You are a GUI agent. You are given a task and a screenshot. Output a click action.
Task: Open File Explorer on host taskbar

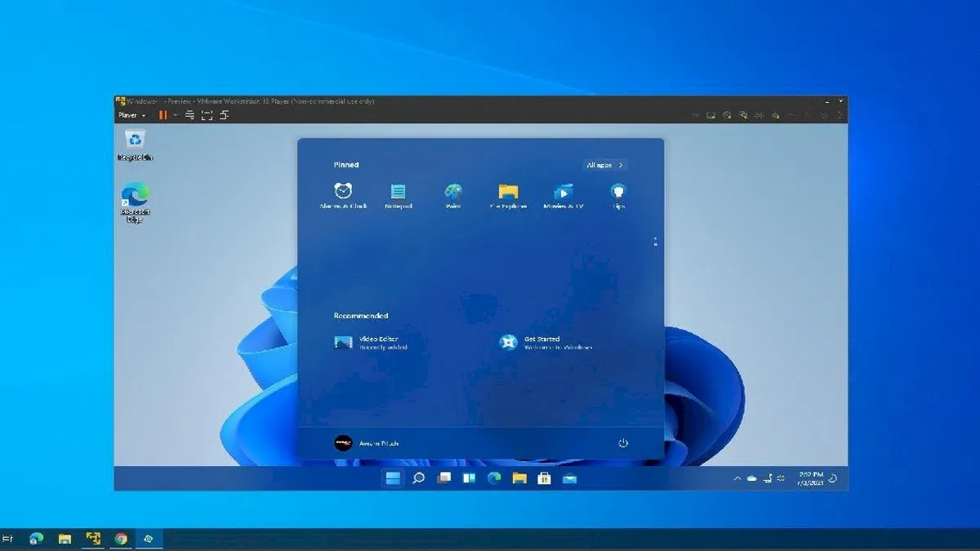click(x=65, y=539)
